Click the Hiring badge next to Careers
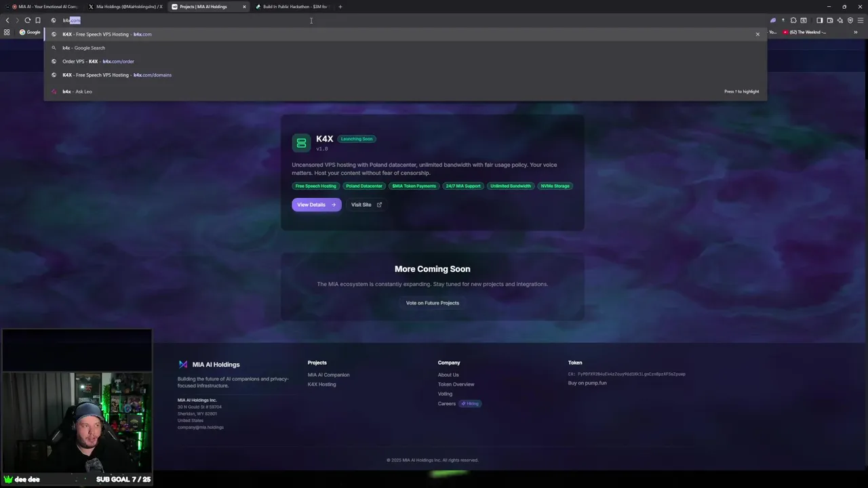The width and height of the screenshot is (868, 488). pos(470,404)
